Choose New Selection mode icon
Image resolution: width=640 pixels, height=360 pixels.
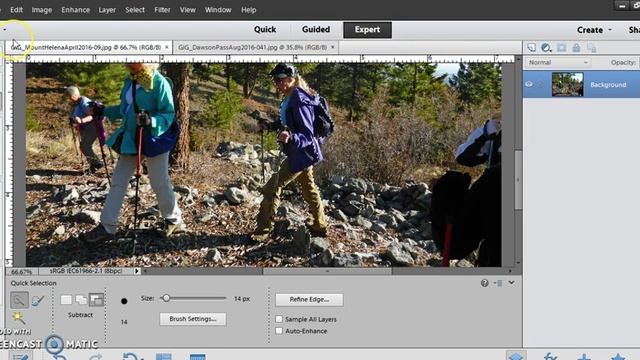coord(66,300)
